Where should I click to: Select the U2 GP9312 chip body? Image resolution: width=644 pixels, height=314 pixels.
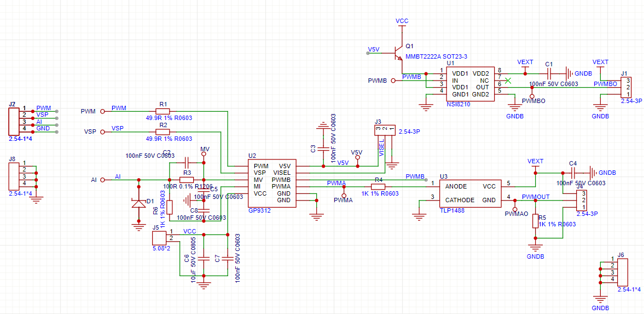click(272, 183)
